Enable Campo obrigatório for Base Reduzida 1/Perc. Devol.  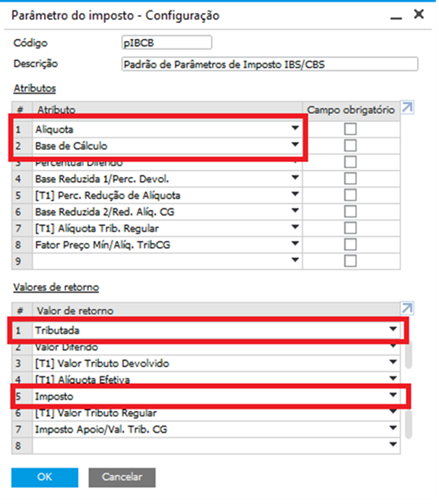point(350,178)
